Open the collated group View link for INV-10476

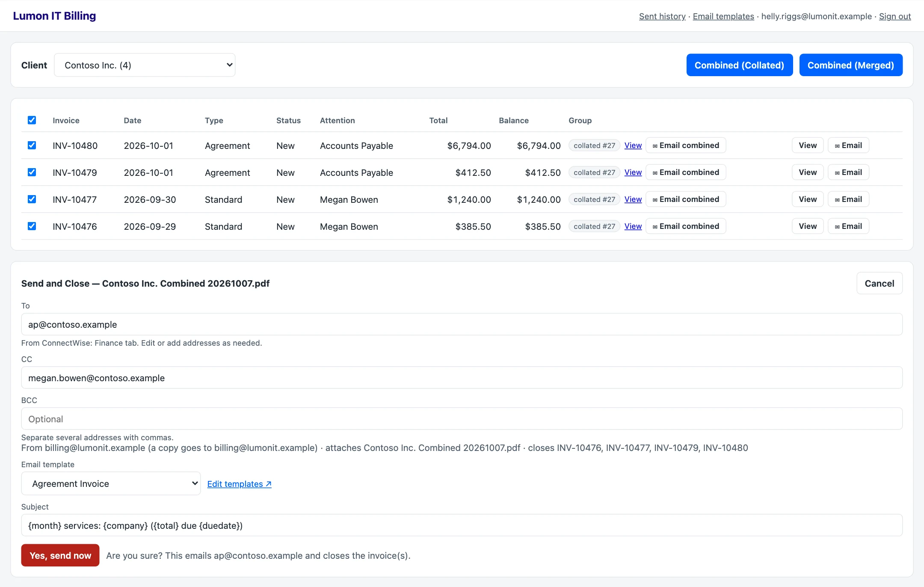click(x=633, y=226)
